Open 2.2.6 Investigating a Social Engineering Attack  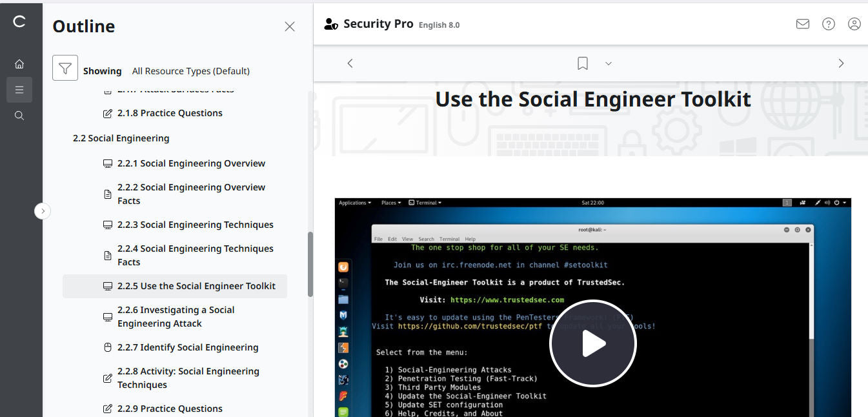click(x=176, y=316)
